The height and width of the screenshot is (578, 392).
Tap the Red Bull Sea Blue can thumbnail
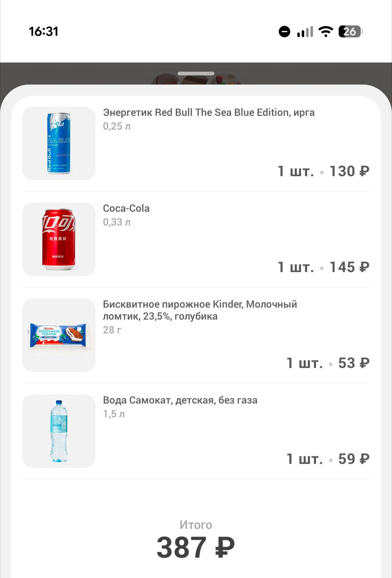point(59,143)
